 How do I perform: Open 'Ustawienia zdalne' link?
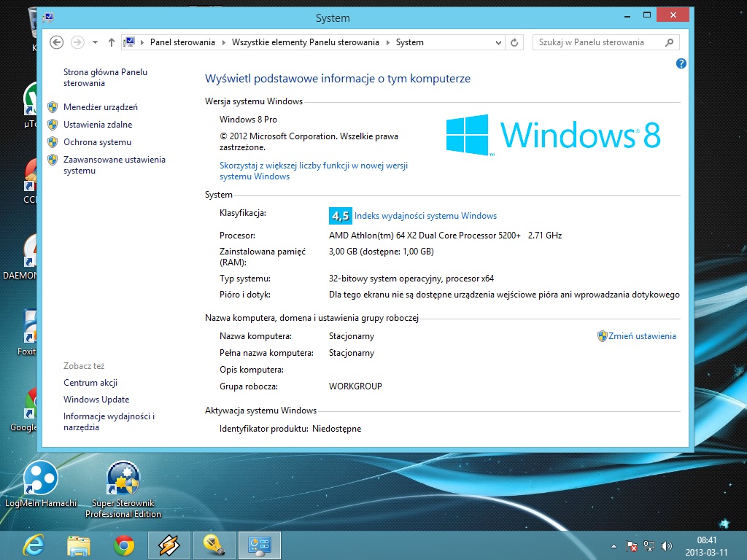coord(98,125)
